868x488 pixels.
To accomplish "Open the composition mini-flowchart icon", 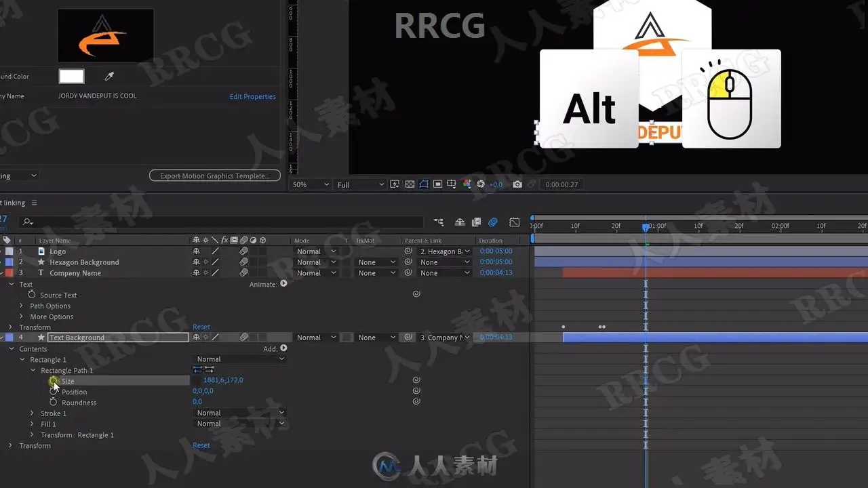I will click(439, 222).
